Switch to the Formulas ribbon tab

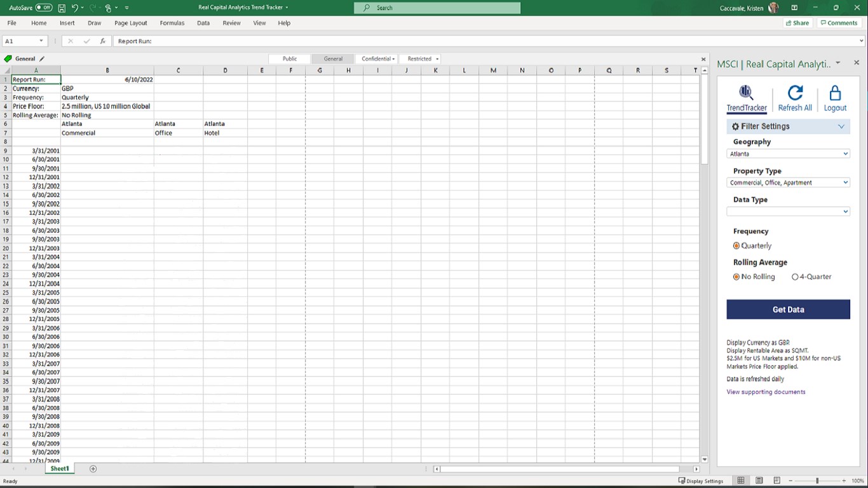click(172, 23)
